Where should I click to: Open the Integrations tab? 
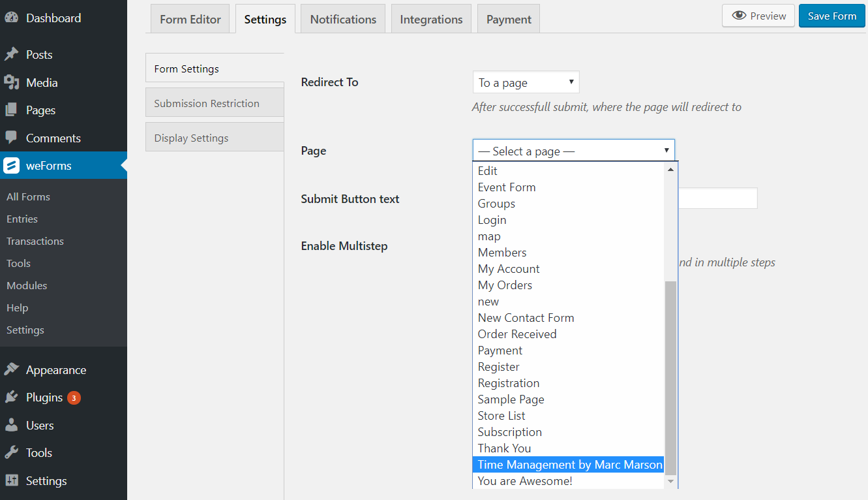click(x=431, y=19)
